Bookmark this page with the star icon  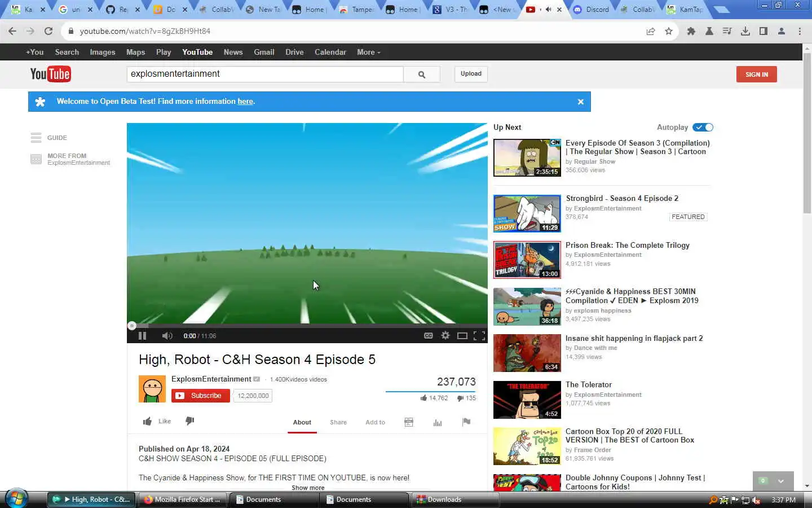pos(669,31)
